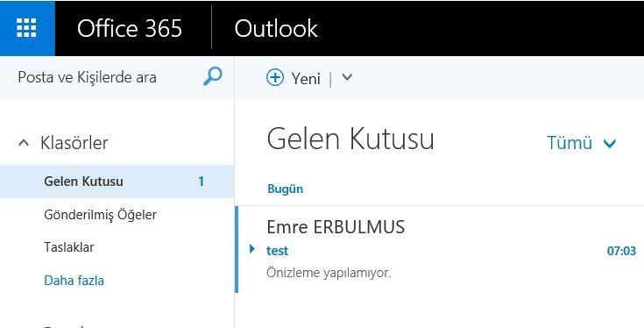Viewport: 644px width, 328px height.
Task: Expand the conversation triangle next to test
Action: (252, 248)
